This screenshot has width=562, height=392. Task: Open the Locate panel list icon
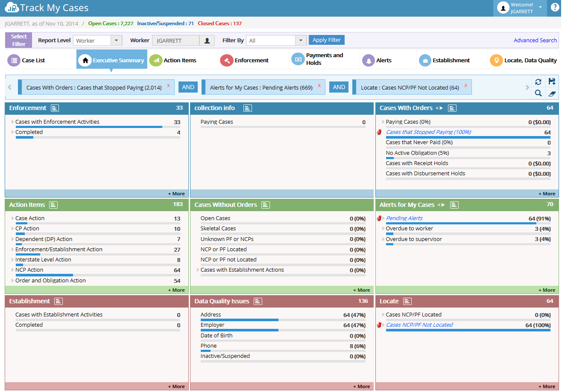pyautogui.click(x=407, y=301)
